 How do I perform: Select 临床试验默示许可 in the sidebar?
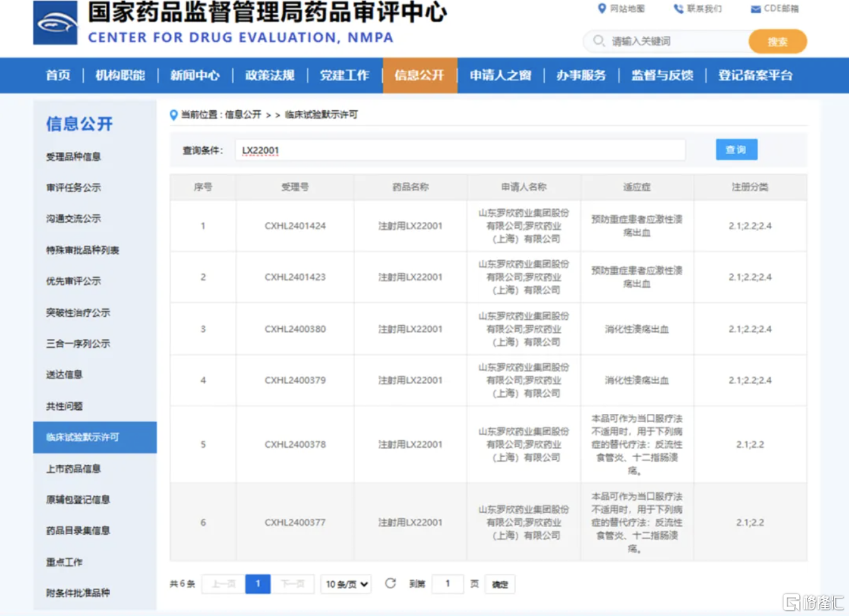pyautogui.click(x=95, y=437)
